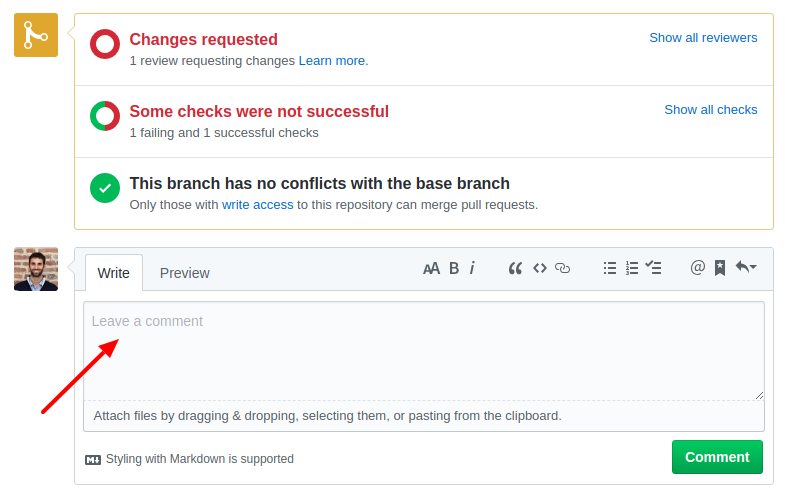Image resolution: width=785 pixels, height=496 pixels.
Task: Click the Leave a comment text area
Action: coord(424,351)
